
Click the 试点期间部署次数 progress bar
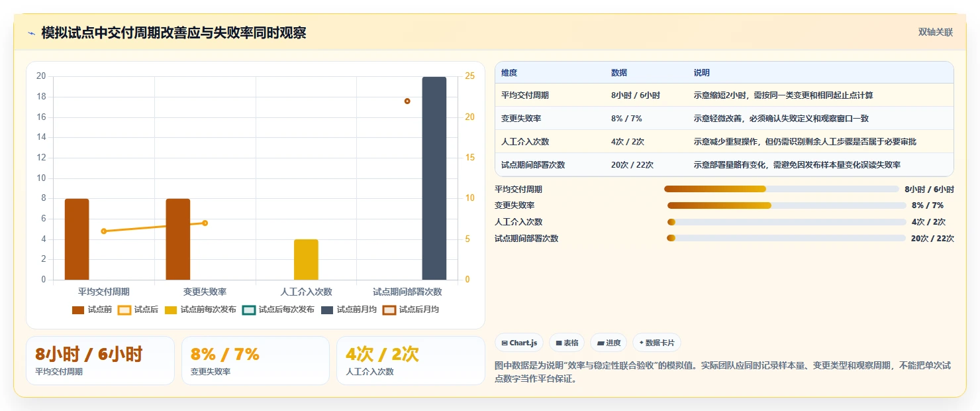point(786,238)
